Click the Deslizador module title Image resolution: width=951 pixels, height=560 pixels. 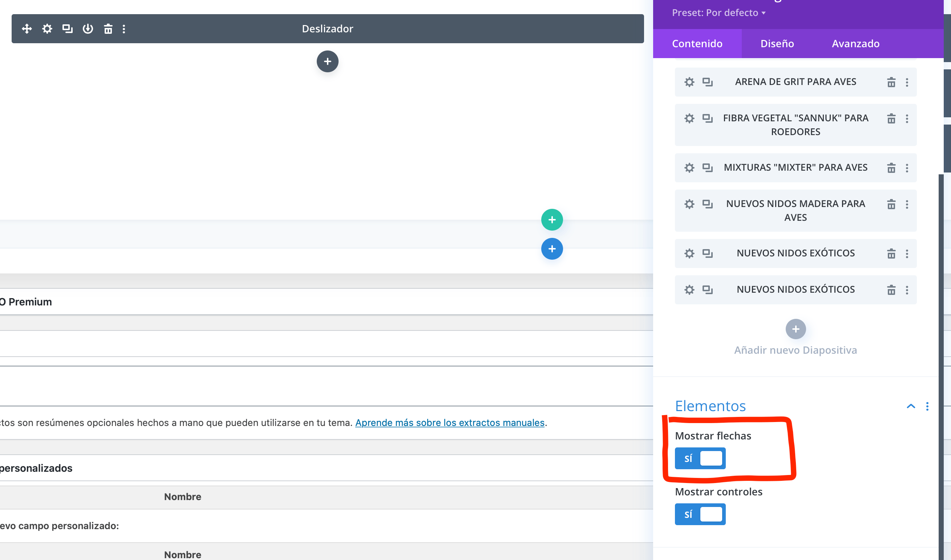[x=328, y=29]
